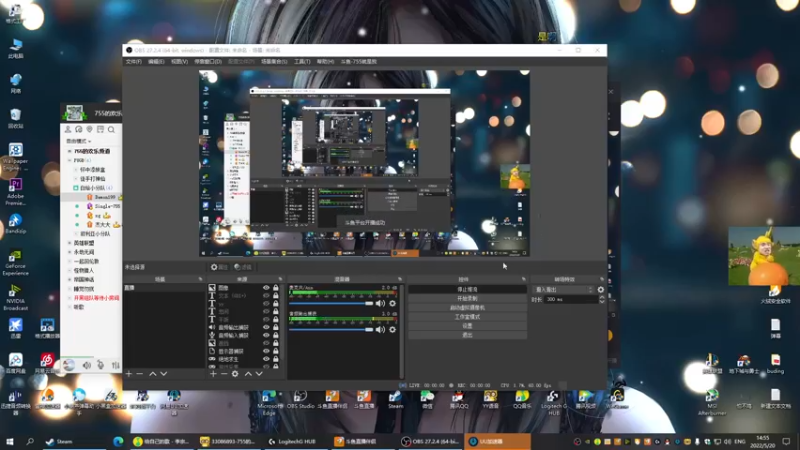Open OBS 编辑(E) Edit menu
The height and width of the screenshot is (450, 800).
[x=156, y=62]
